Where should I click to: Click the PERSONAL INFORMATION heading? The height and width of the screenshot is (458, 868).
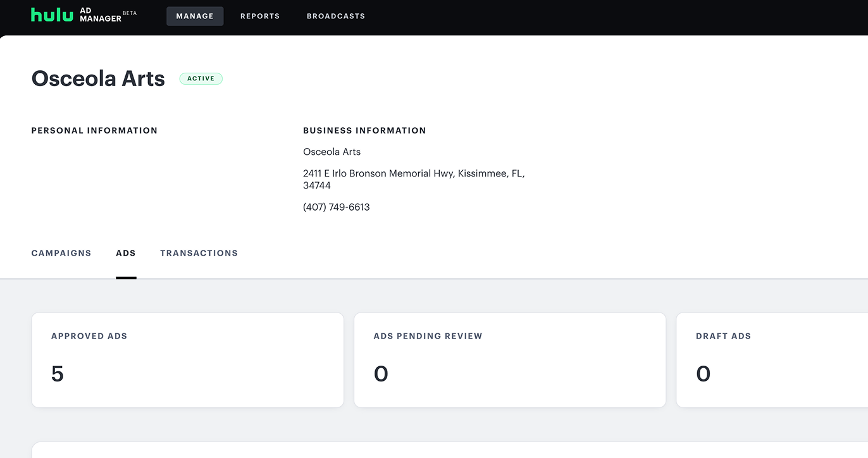pyautogui.click(x=94, y=130)
